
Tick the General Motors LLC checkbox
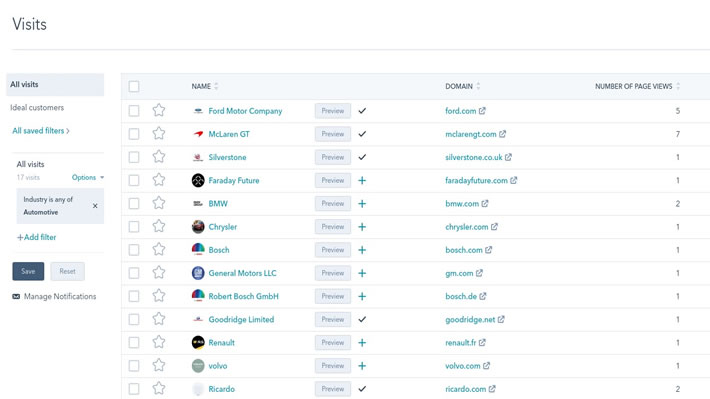point(134,273)
